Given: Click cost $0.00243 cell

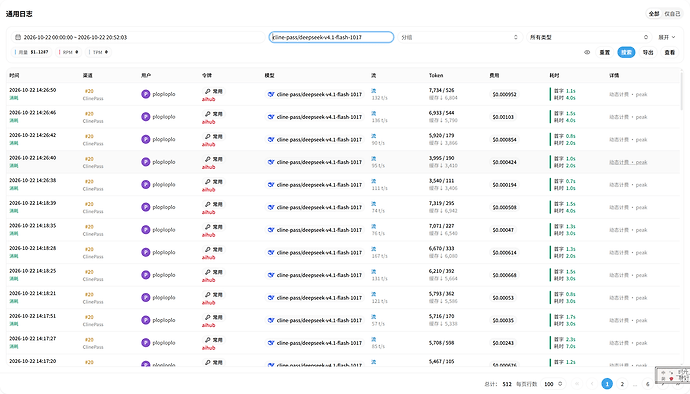Looking at the screenshot, I should [x=503, y=343].
